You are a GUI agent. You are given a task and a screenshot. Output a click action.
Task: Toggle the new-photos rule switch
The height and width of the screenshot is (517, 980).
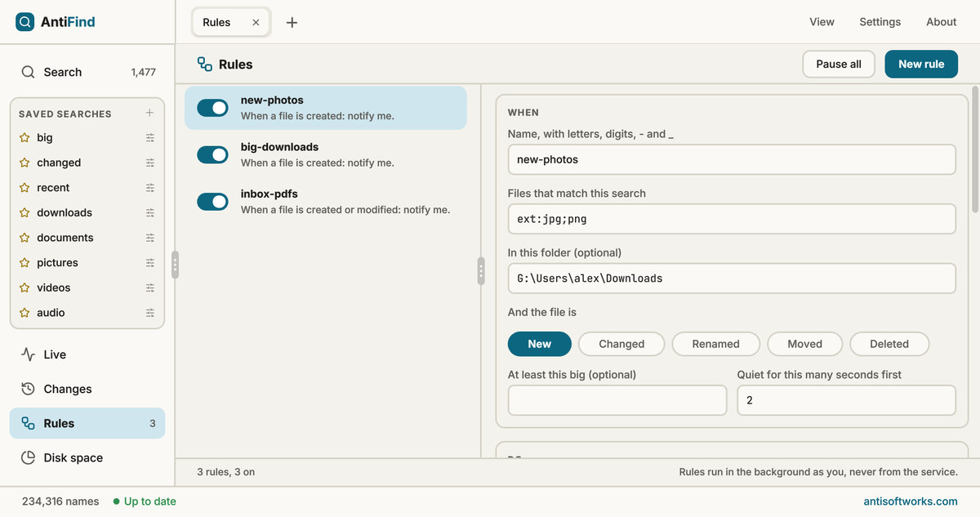(212, 108)
